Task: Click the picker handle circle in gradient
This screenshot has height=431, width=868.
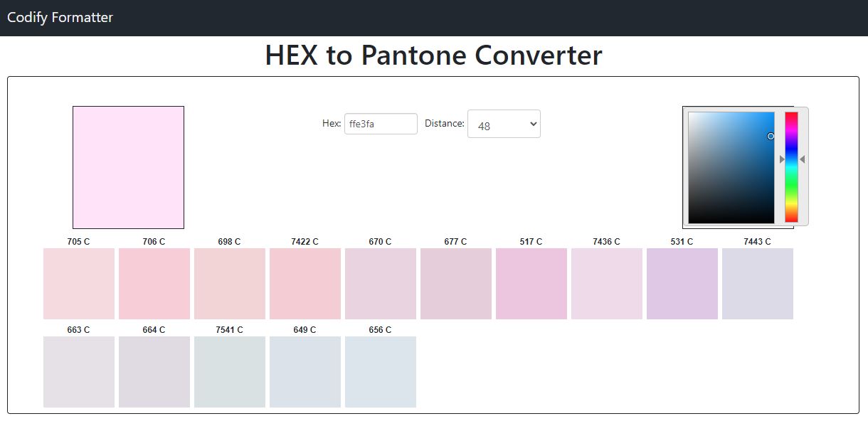Action: tap(771, 136)
